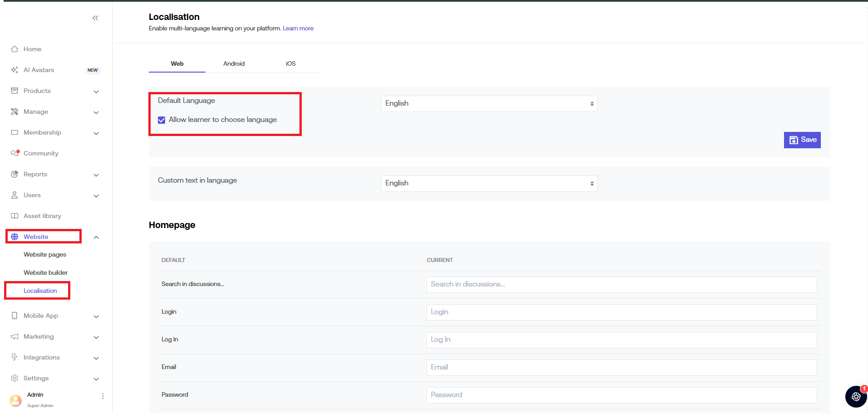Open Asset library book icon
The image size is (868, 413).
15,216
